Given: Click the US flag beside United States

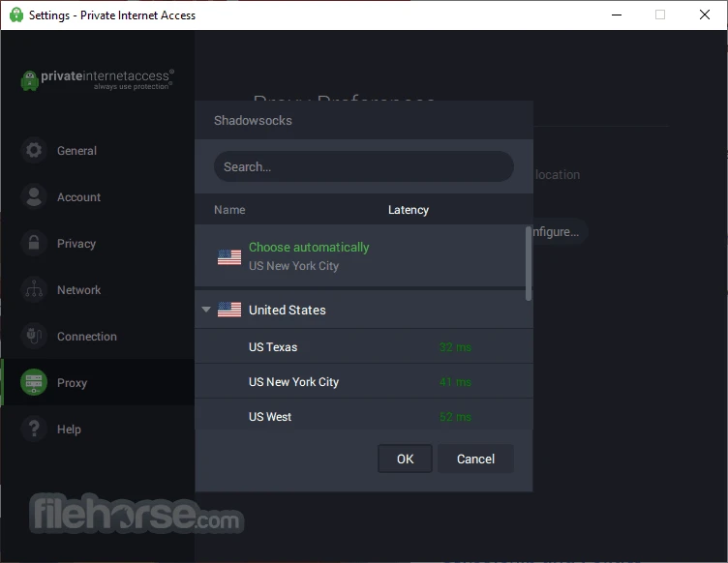Looking at the screenshot, I should (x=229, y=310).
